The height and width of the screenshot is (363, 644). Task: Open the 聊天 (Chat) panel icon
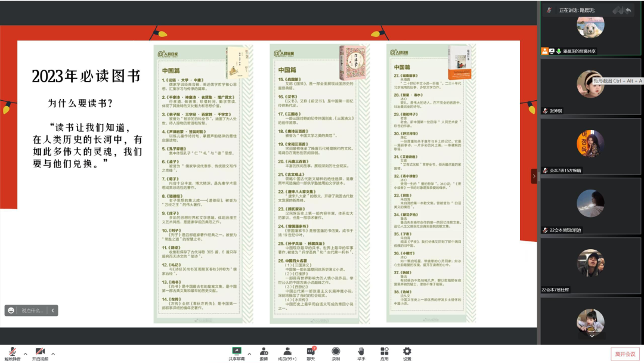pos(311,352)
